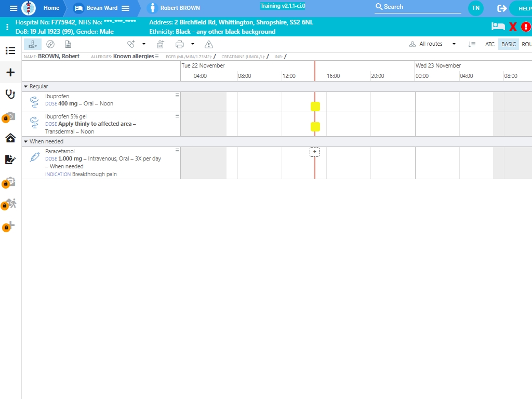Switch to ATC grouping
The height and width of the screenshot is (399, 532).
tap(489, 44)
